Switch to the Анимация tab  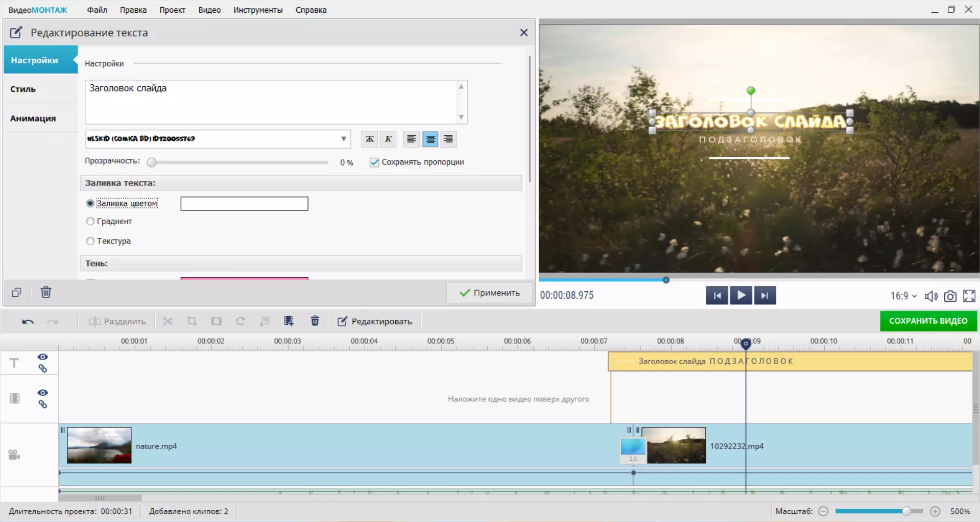(x=33, y=118)
